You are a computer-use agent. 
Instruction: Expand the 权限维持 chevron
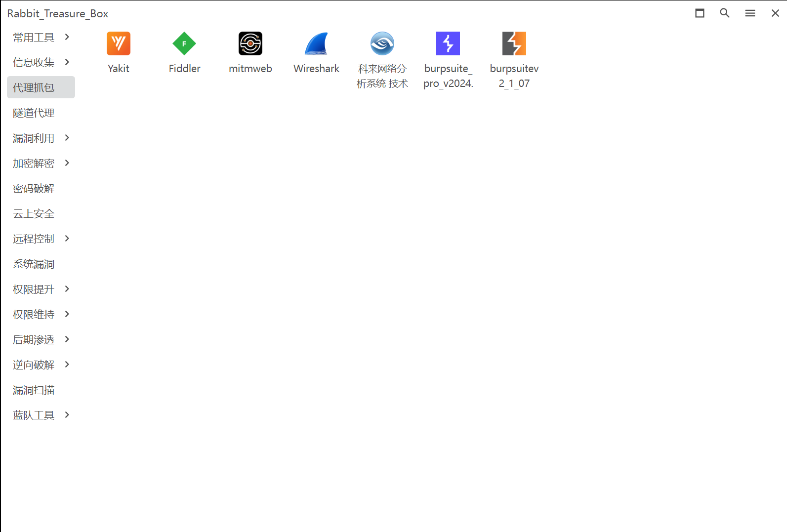(67, 314)
